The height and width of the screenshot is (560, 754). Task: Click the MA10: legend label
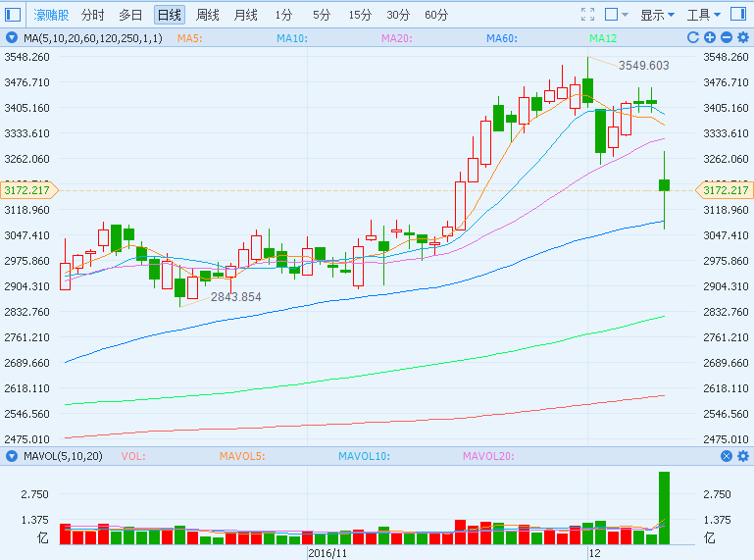click(292, 38)
